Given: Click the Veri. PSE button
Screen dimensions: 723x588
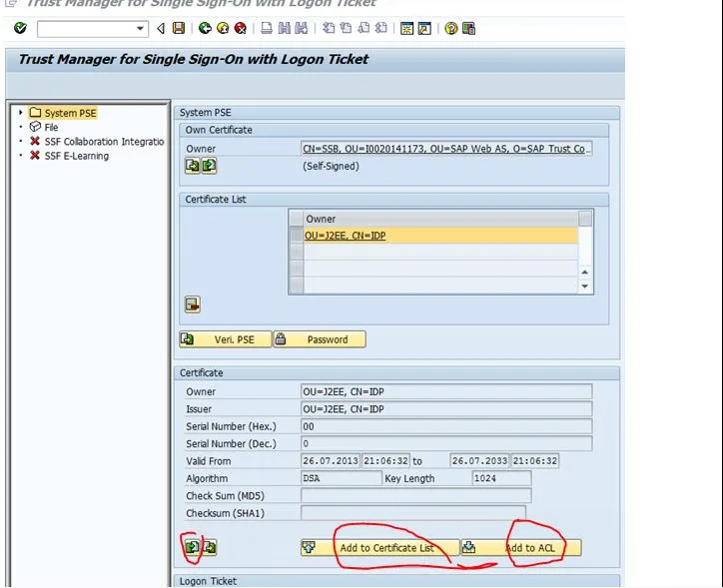Looking at the screenshot, I should pyautogui.click(x=234, y=339).
